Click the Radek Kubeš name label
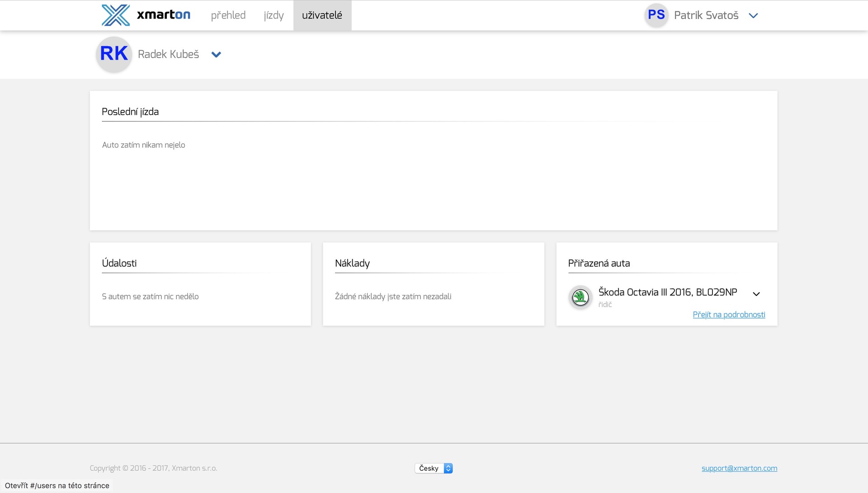868x493 pixels. pyautogui.click(x=168, y=54)
